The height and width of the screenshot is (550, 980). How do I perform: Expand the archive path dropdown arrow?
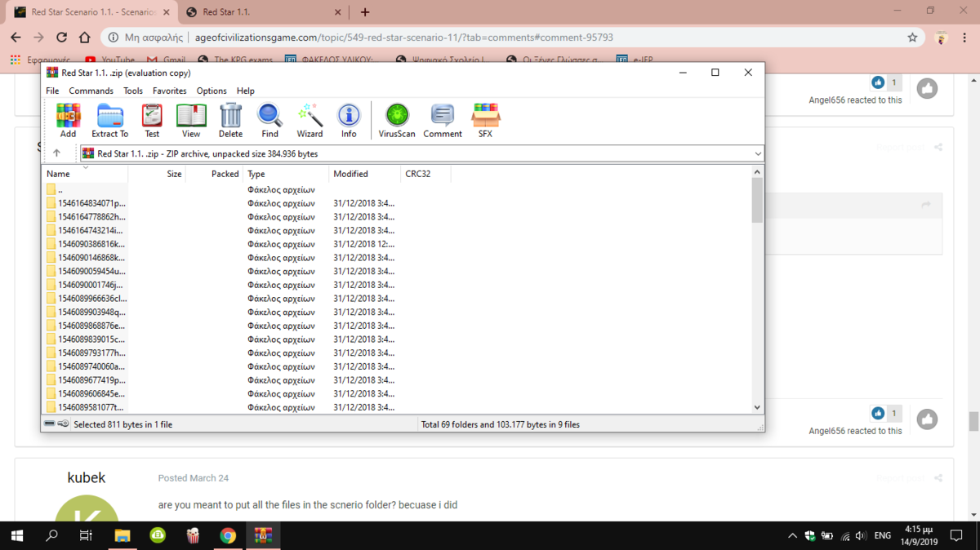pyautogui.click(x=757, y=153)
